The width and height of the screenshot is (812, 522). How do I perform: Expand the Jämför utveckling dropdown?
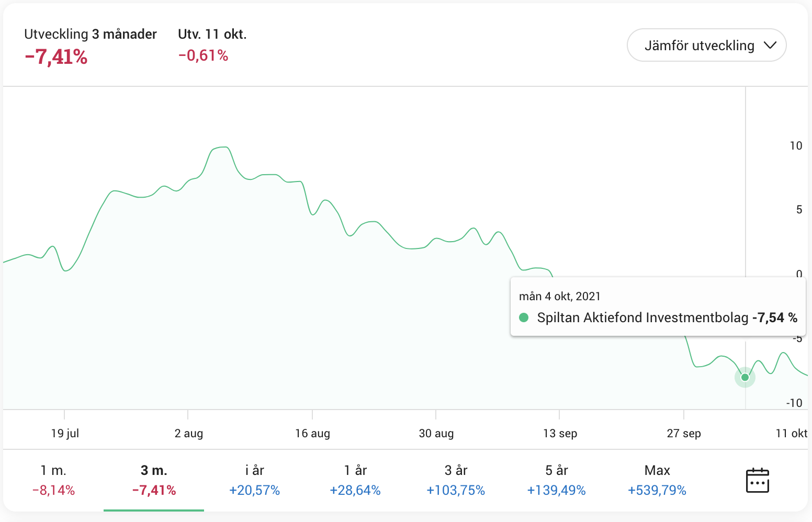coord(706,46)
